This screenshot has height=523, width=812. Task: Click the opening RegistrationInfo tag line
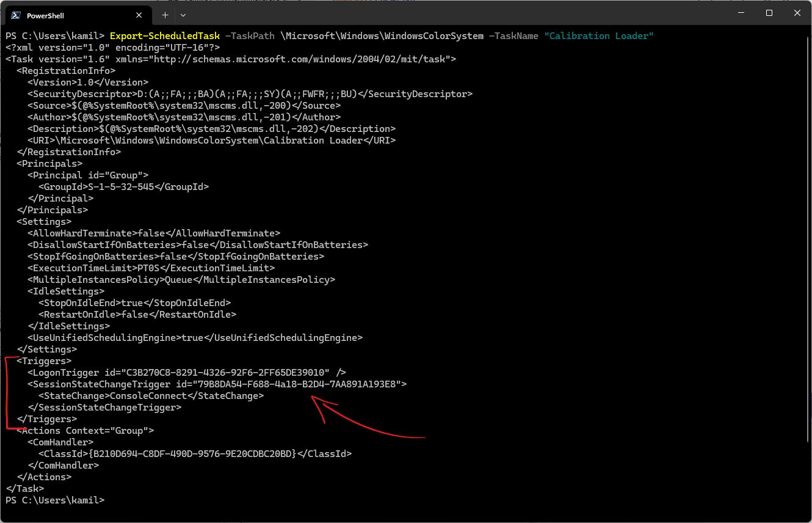(66, 71)
